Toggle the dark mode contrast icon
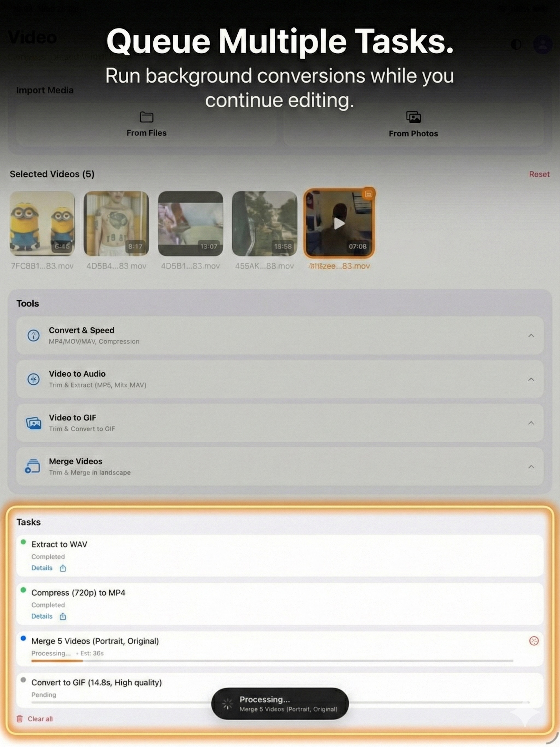This screenshot has height=747, width=560. point(516,44)
